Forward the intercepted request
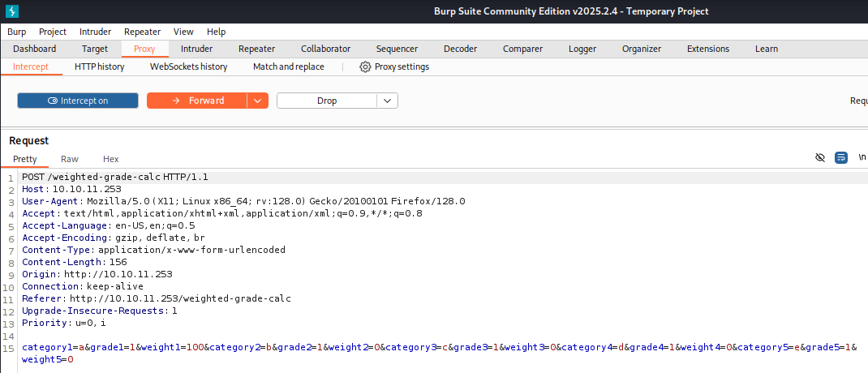Viewport: 868px width, 373px height. pyautogui.click(x=197, y=101)
